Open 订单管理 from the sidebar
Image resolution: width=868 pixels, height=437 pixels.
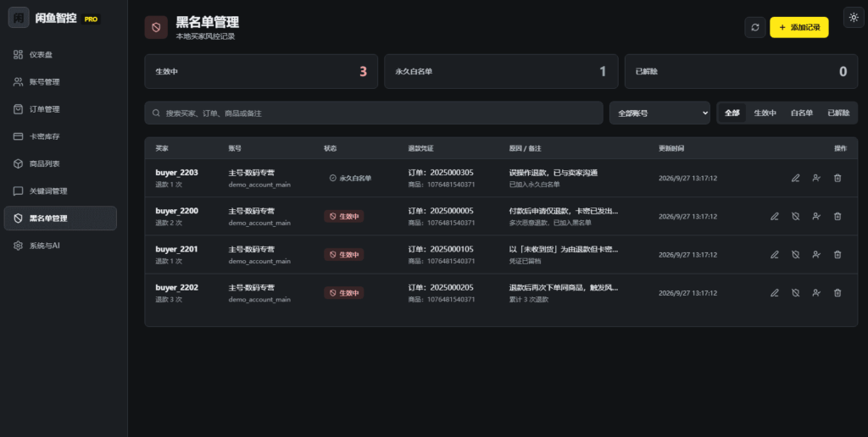(60, 109)
